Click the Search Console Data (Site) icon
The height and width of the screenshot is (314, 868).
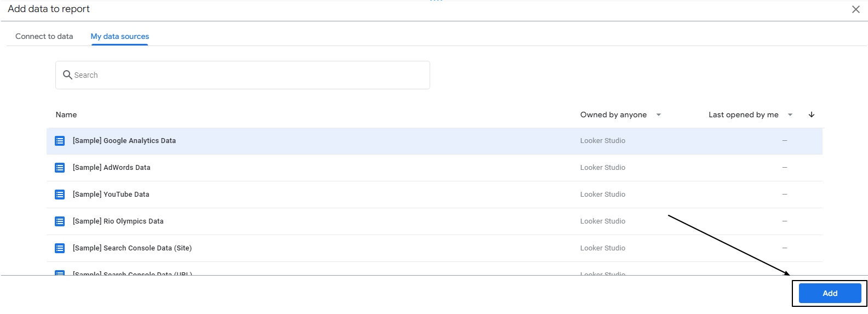pos(60,248)
